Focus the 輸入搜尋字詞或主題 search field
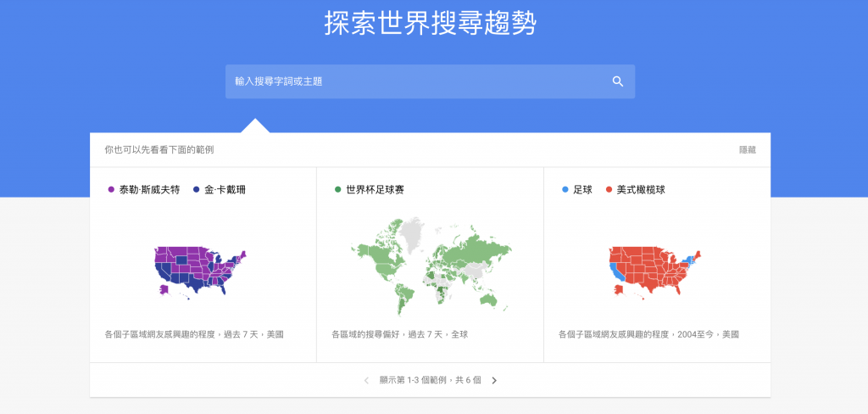The image size is (868, 414). pos(430,82)
